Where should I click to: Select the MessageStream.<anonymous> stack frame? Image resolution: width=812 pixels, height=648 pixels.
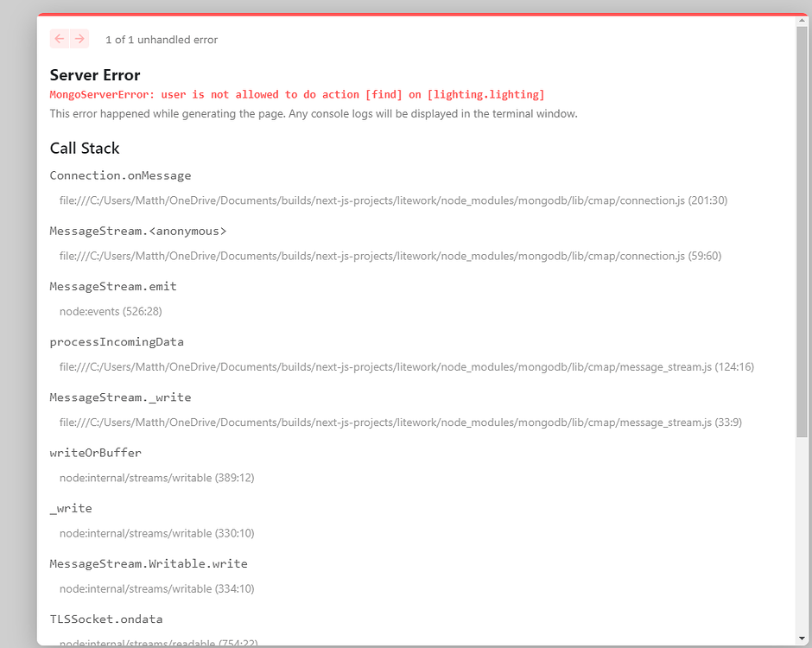pyautogui.click(x=137, y=231)
